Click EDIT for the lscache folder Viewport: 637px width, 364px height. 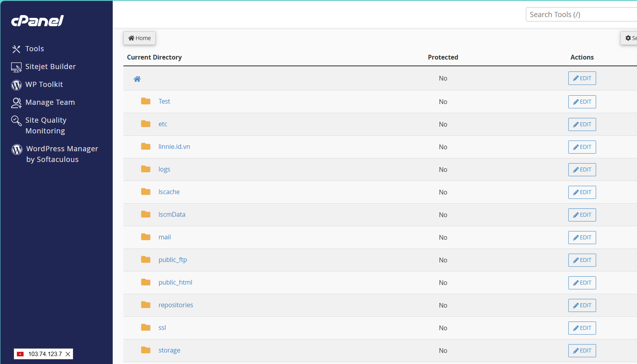(x=582, y=192)
